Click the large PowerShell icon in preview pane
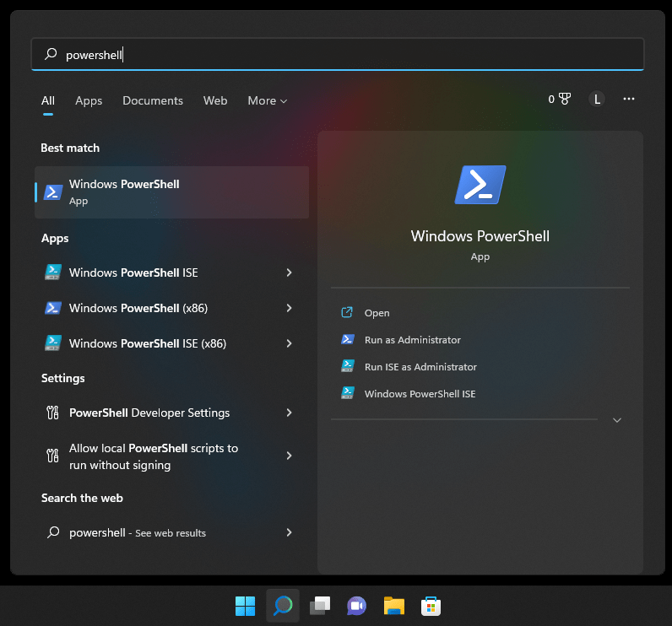 [480, 185]
